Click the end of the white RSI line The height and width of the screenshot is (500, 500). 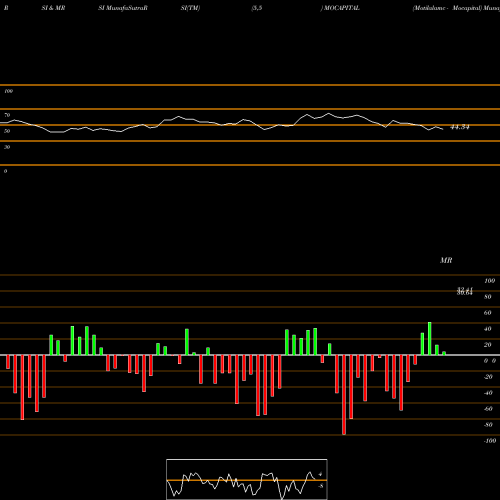tap(443, 129)
